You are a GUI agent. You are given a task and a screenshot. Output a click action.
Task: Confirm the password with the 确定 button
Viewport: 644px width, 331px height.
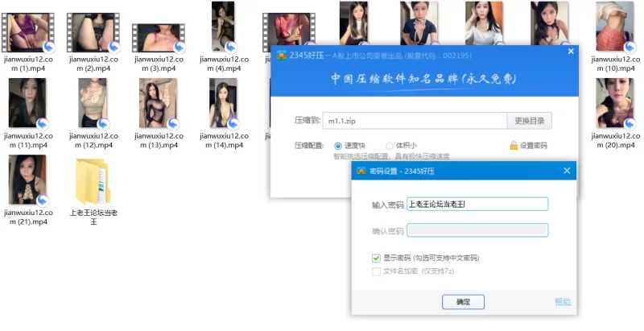coord(463,301)
